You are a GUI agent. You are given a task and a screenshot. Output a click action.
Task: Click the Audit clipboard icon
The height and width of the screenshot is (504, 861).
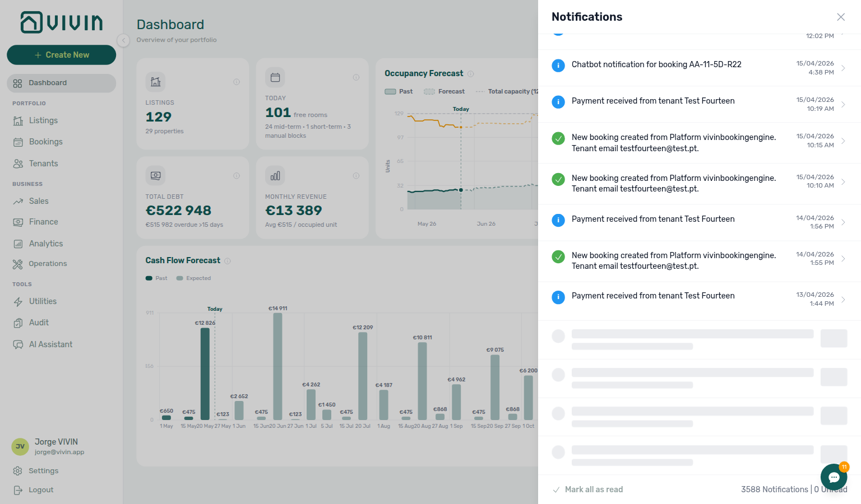tap(18, 323)
